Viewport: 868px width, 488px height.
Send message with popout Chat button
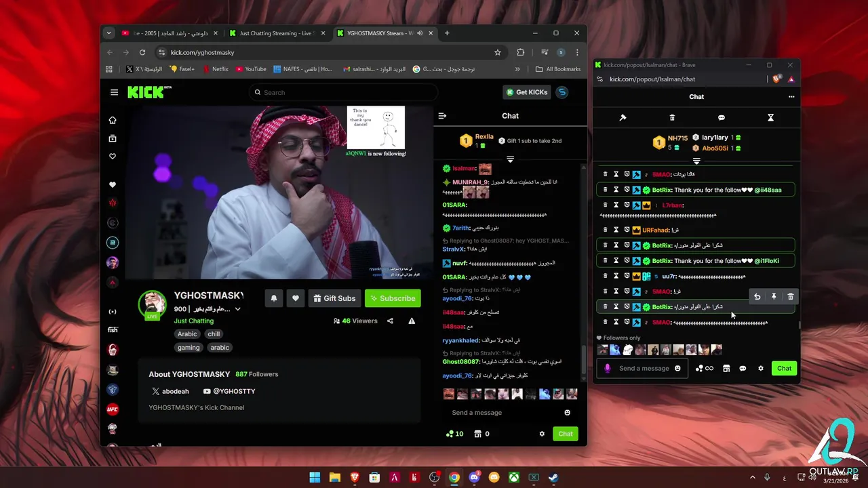pyautogui.click(x=784, y=368)
